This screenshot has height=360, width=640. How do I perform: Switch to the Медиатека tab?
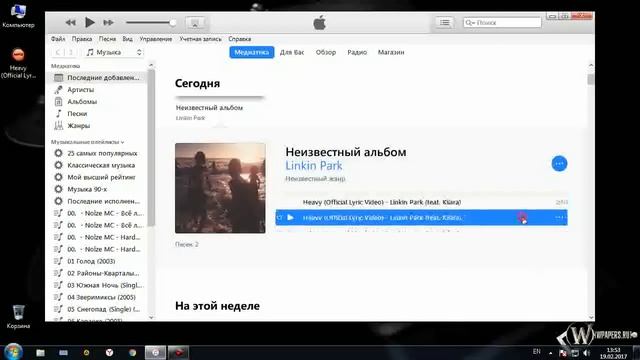point(251,52)
